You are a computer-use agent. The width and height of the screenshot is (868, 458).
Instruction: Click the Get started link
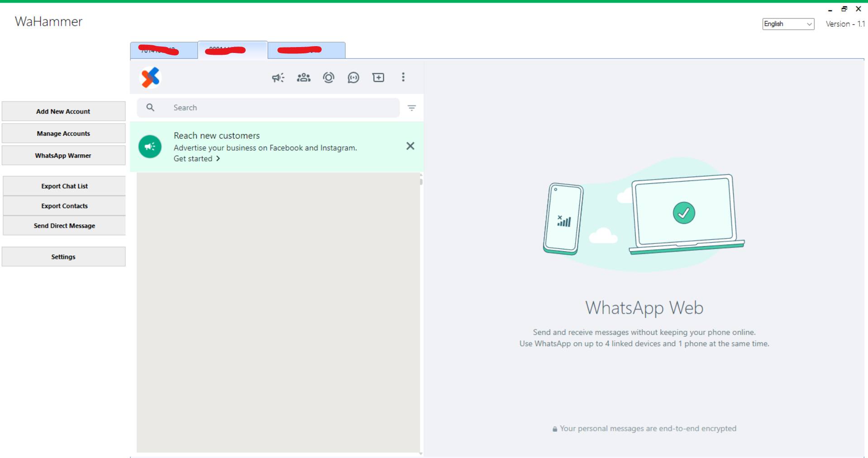[x=196, y=159]
